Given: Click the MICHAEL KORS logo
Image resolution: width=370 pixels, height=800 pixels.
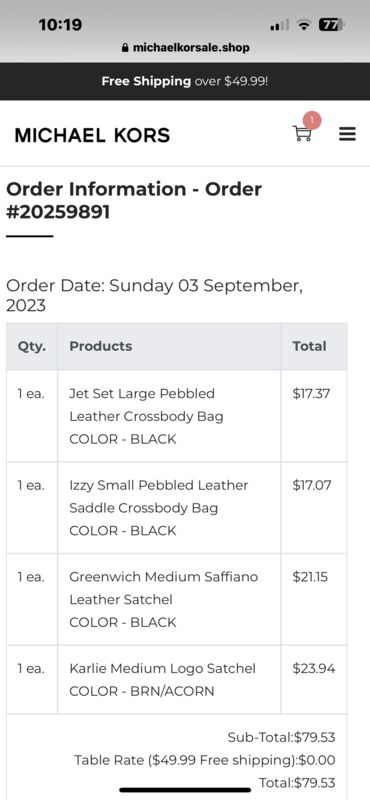Looking at the screenshot, I should coord(92,135).
